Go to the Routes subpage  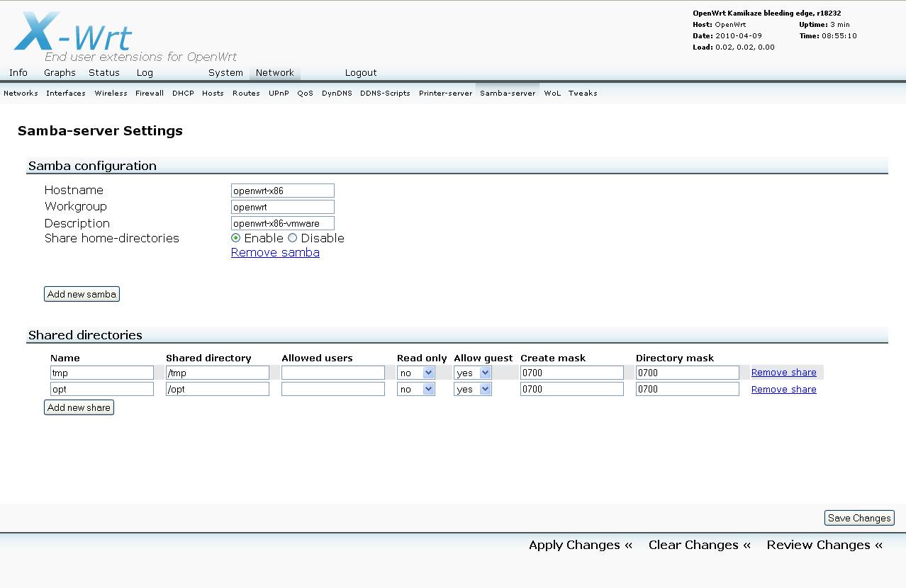point(246,93)
